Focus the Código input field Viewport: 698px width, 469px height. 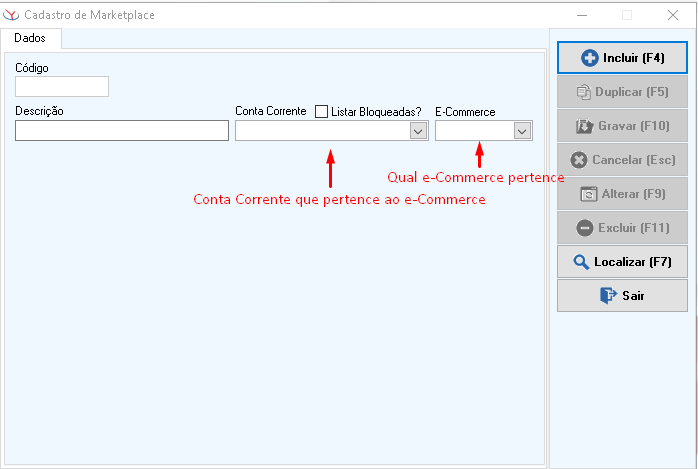[x=62, y=86]
